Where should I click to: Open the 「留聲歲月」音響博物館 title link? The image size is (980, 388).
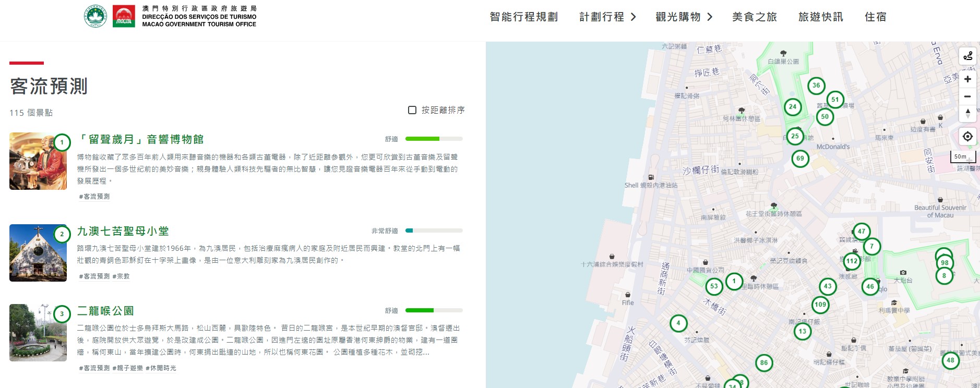click(x=140, y=139)
